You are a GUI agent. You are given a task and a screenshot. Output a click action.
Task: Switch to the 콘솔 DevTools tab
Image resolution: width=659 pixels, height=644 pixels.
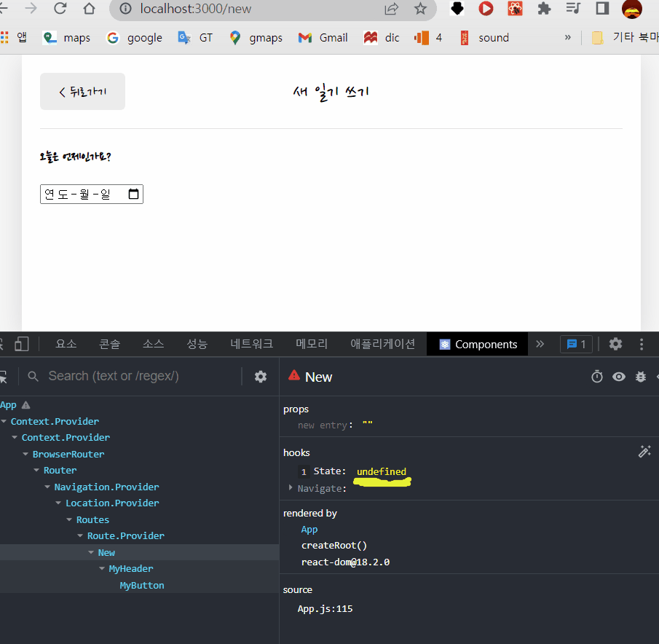[x=109, y=344]
